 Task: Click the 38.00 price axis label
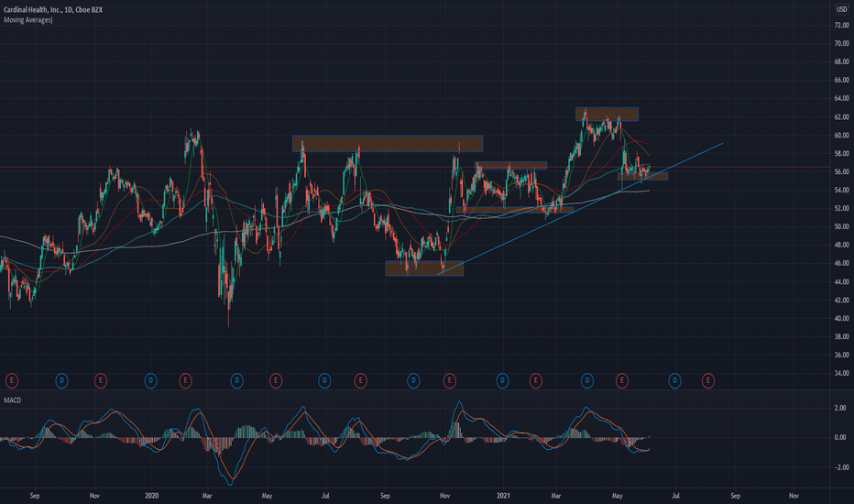point(841,336)
